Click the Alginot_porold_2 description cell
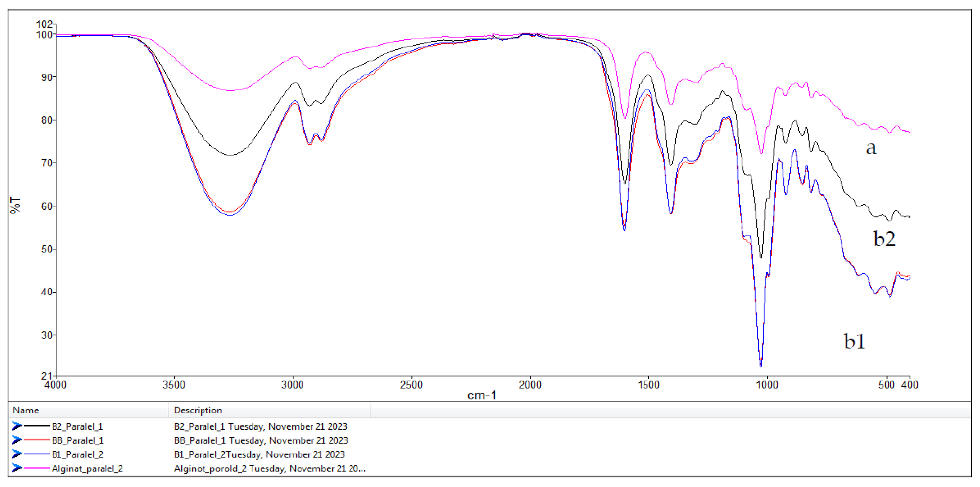Screen dimensions: 980x487 pyautogui.click(x=269, y=468)
